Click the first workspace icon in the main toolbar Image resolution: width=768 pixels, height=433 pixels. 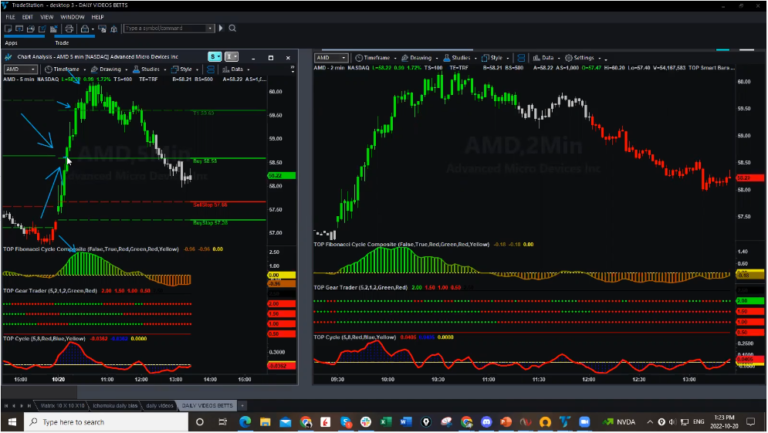(x=8, y=29)
